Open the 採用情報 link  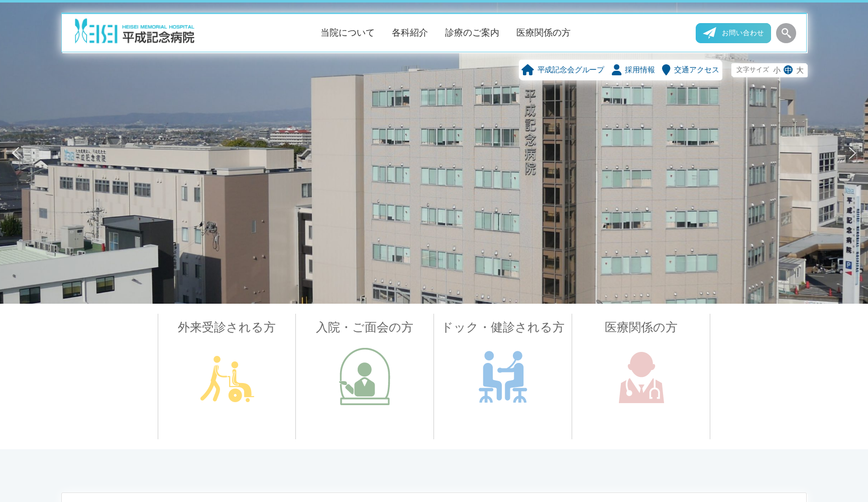coord(639,70)
